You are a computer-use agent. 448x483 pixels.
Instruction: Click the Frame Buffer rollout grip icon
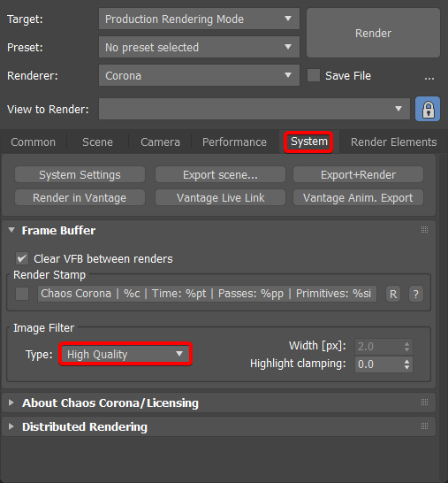(x=424, y=229)
